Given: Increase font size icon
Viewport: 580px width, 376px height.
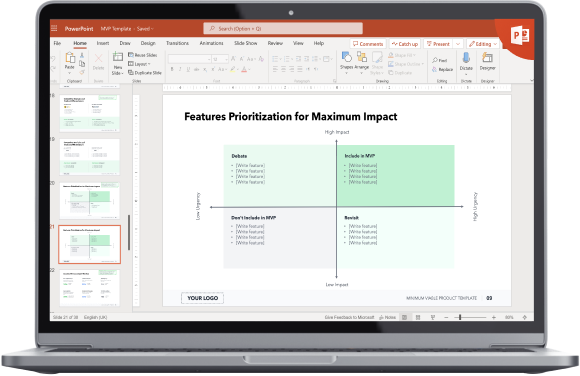Looking at the screenshot, I should coord(233,59).
